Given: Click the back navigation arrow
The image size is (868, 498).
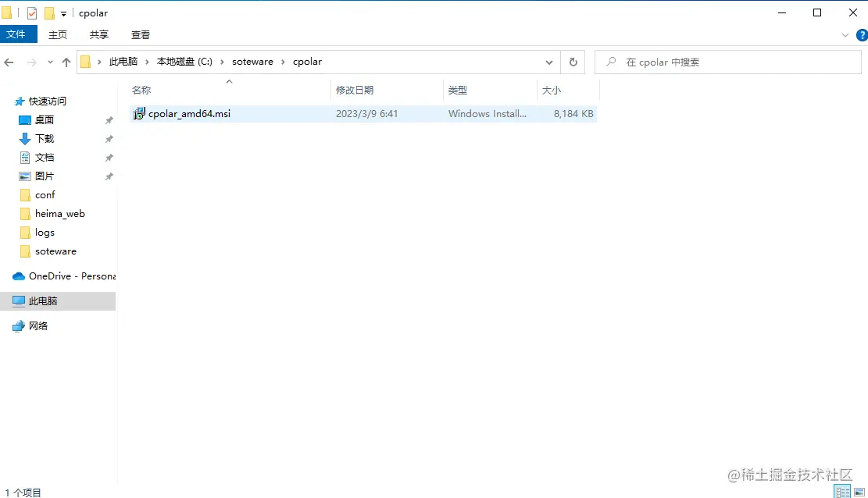Looking at the screenshot, I should coord(9,62).
